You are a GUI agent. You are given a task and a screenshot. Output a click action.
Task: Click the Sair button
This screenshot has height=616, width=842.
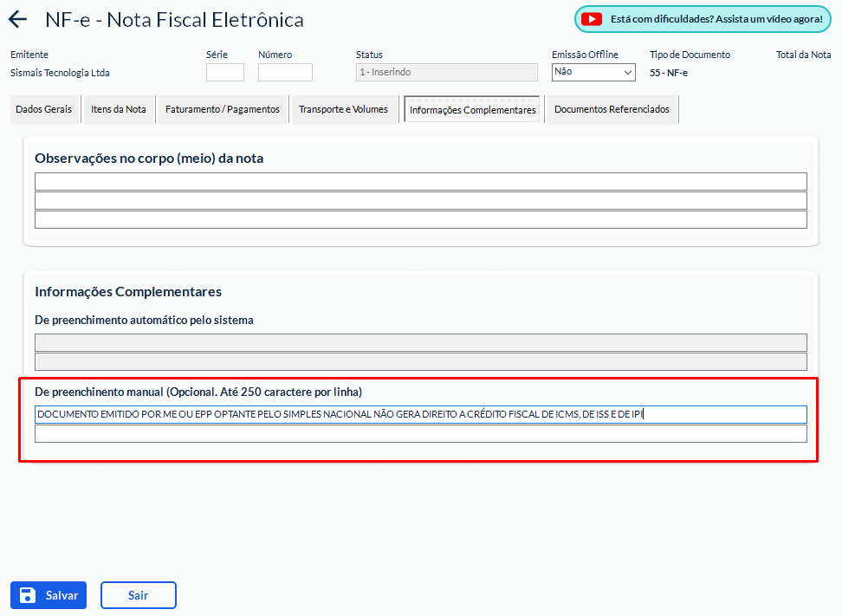tap(139, 595)
